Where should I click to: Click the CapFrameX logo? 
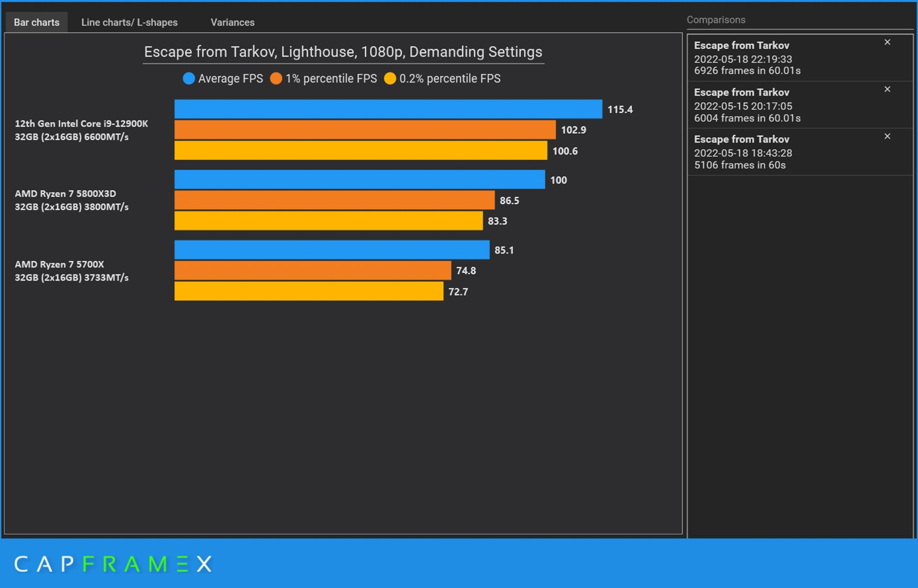coord(113,564)
